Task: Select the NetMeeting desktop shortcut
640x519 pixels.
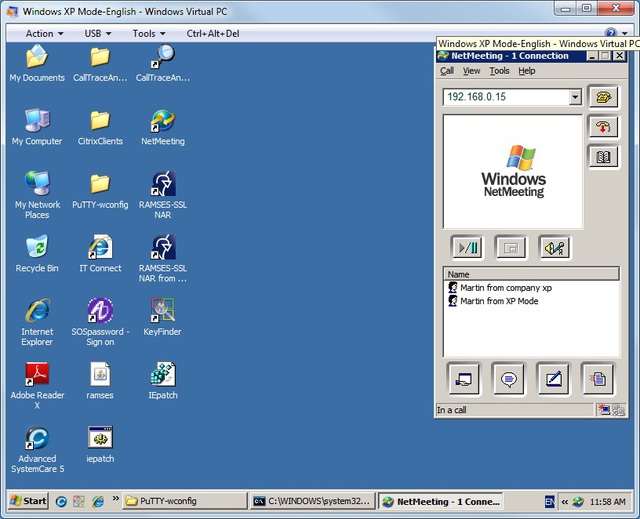Action: tap(162, 127)
